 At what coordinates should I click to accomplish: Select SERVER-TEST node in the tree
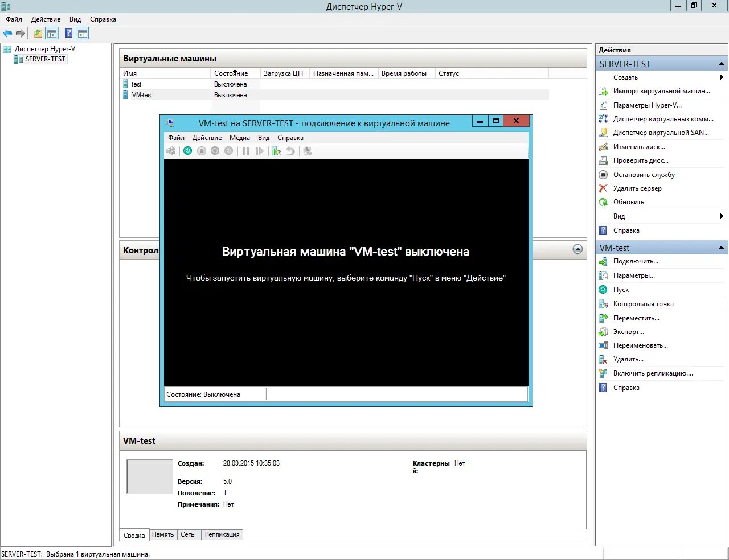[x=45, y=59]
